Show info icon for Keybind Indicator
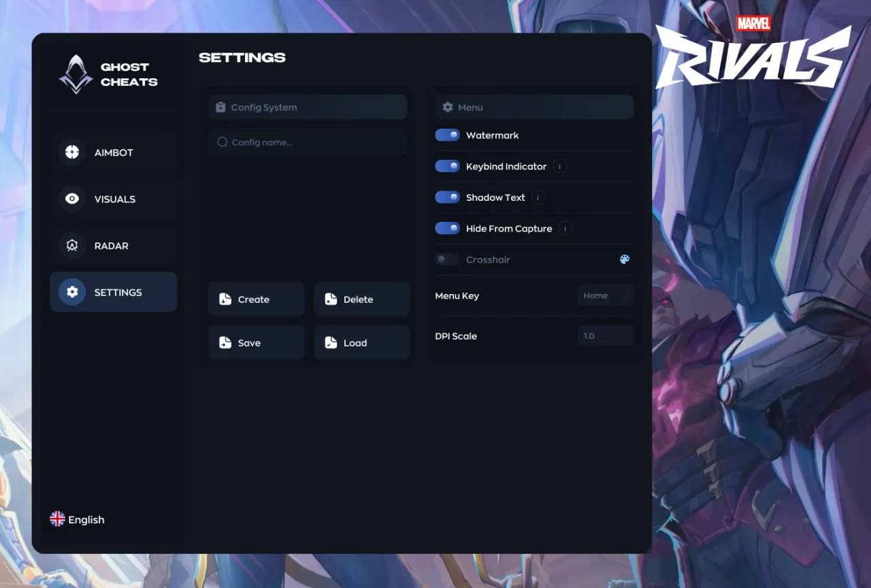The width and height of the screenshot is (871, 588). click(559, 166)
